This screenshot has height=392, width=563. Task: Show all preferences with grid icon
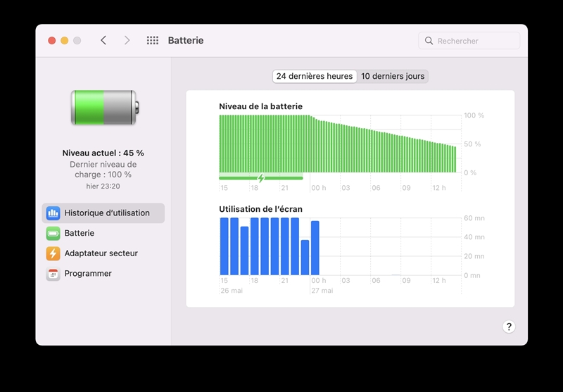(152, 41)
